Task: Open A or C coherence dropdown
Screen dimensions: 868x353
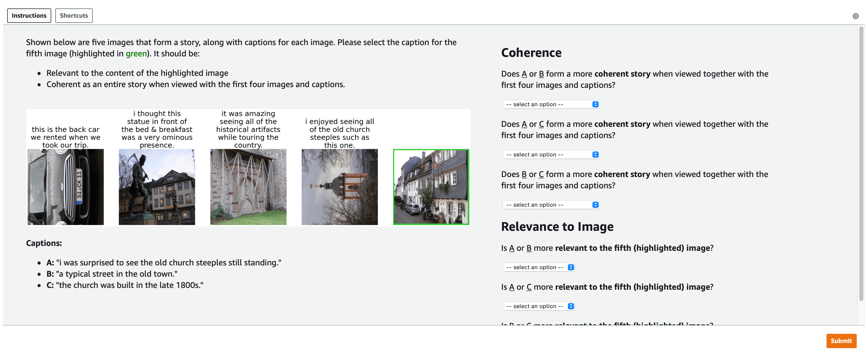Action: click(551, 154)
